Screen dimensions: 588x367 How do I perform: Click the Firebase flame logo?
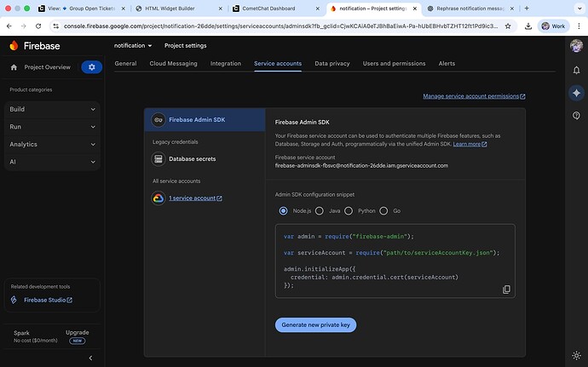click(14, 45)
